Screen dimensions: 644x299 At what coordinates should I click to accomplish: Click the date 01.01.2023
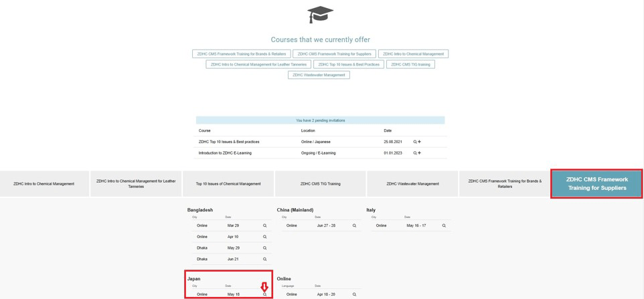coord(392,153)
